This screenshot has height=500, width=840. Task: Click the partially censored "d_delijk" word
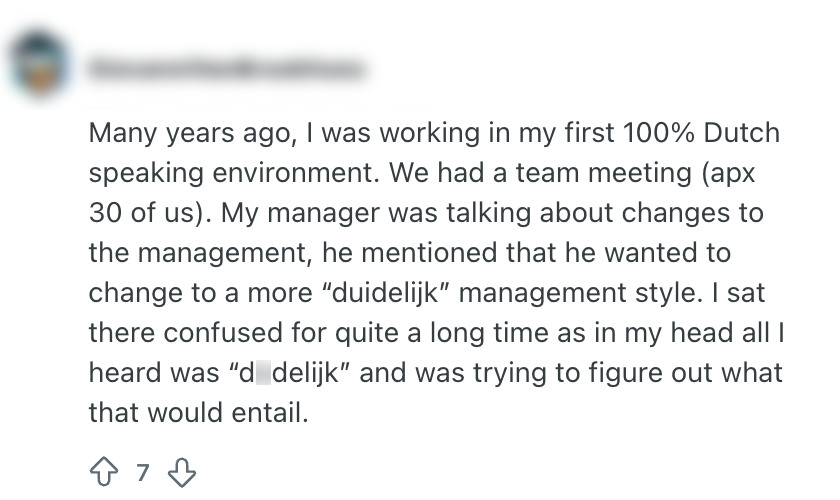(x=288, y=373)
